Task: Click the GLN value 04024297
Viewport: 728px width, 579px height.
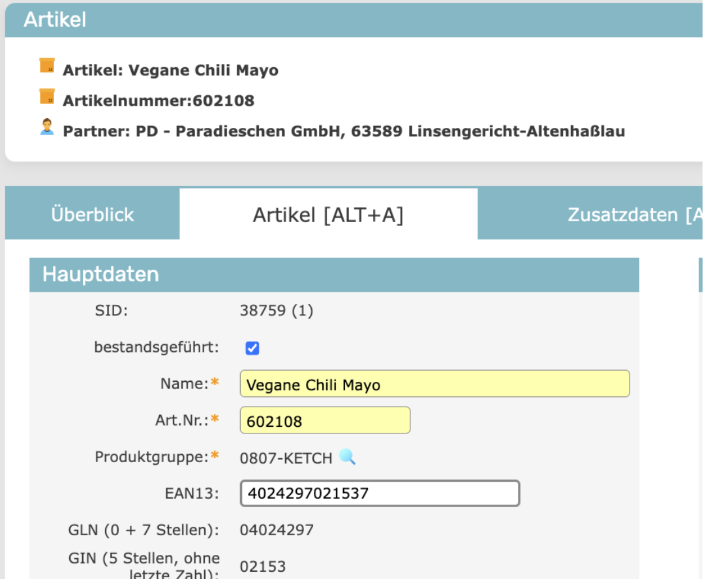Action: [x=277, y=529]
